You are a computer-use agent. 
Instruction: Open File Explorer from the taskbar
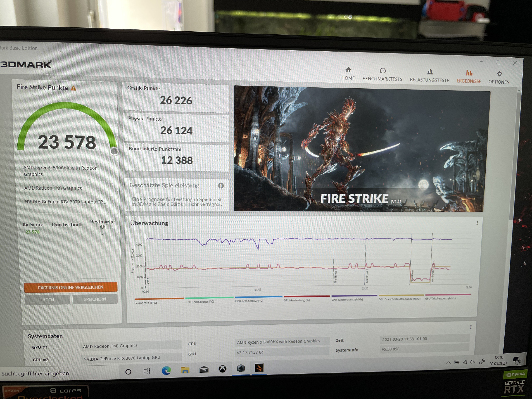click(185, 370)
